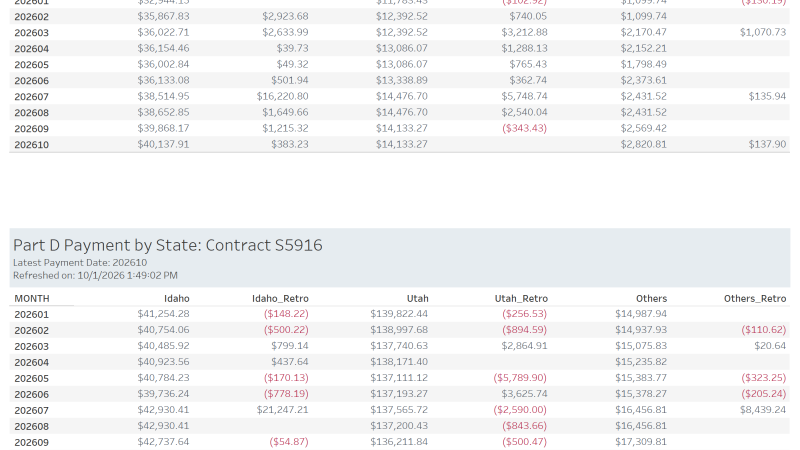Viewport: 800px width, 450px height.
Task: Click the upper table value $40,137.91
Action: point(163,144)
